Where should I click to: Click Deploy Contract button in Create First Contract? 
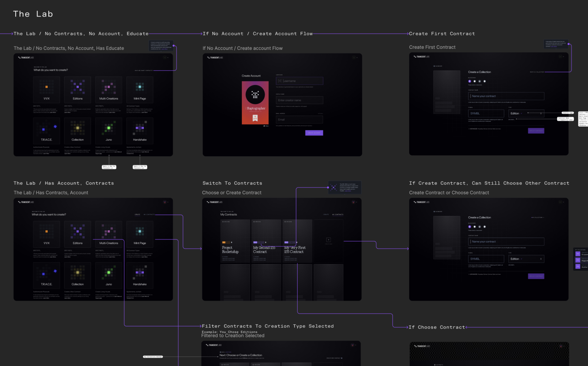536,131
